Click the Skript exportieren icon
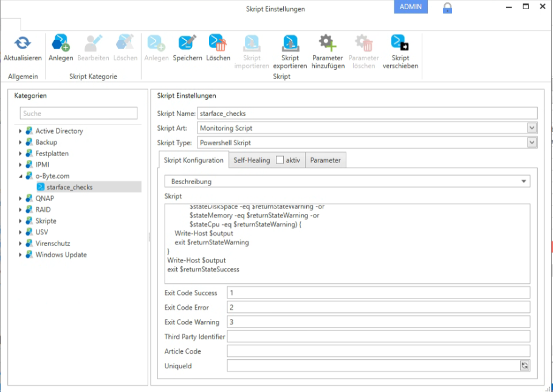Image resolution: width=553 pixels, height=392 pixels. tap(290, 43)
